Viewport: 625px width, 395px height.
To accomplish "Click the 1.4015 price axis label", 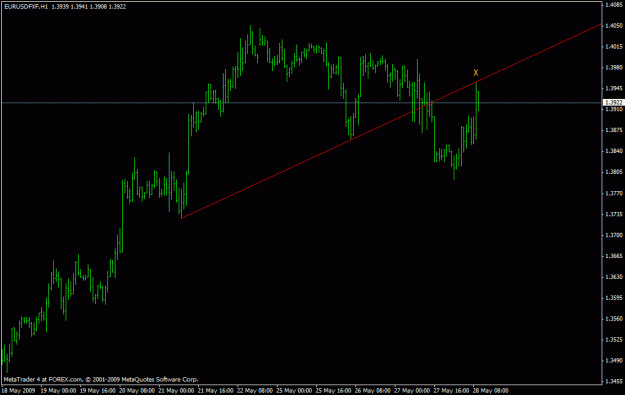I will (614, 47).
